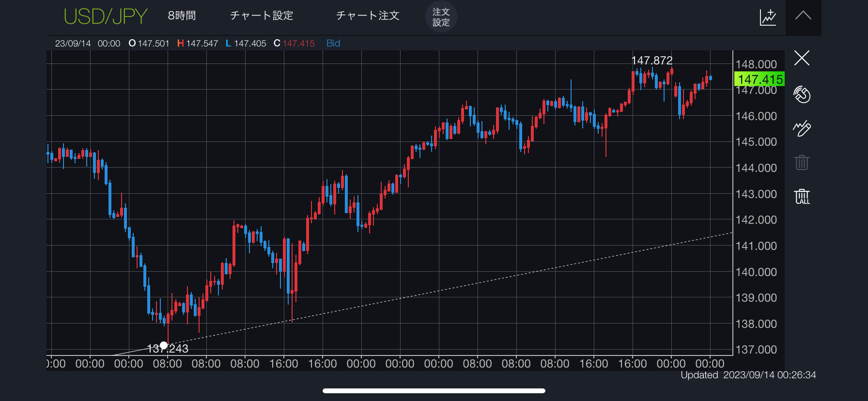Screen dimensions: 868x401
Task: Collapse the top panel with the up chevron
Action: click(x=803, y=16)
